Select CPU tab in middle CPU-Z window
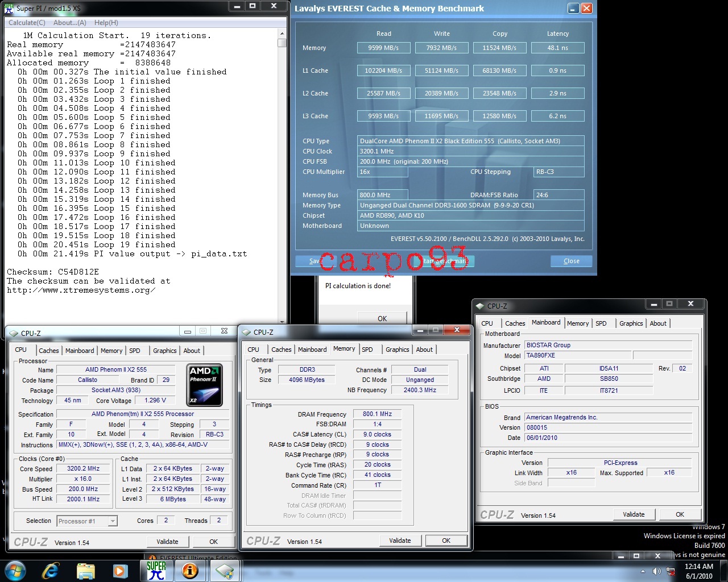The height and width of the screenshot is (582, 728). coord(254,350)
